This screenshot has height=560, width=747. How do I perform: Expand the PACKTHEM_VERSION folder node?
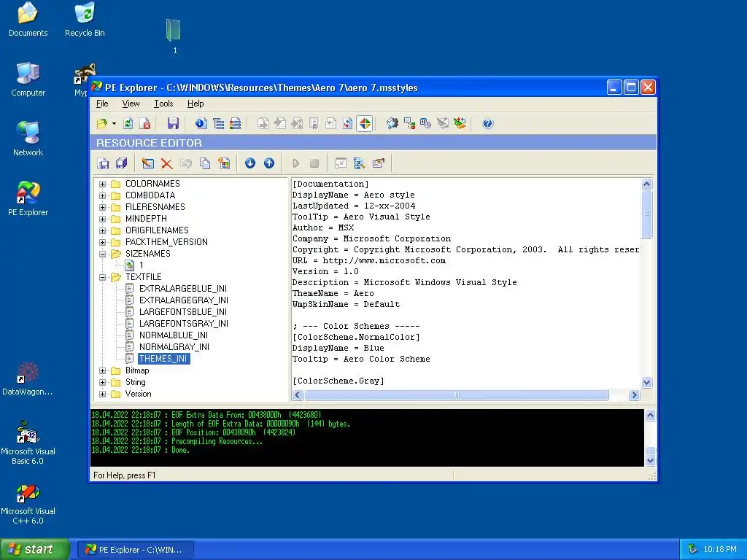(x=102, y=242)
